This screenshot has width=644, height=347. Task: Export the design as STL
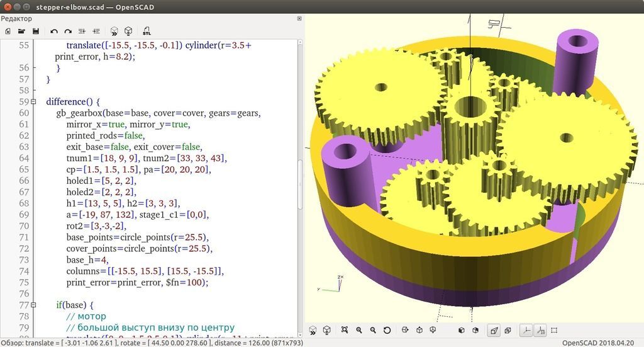pyautogui.click(x=147, y=31)
